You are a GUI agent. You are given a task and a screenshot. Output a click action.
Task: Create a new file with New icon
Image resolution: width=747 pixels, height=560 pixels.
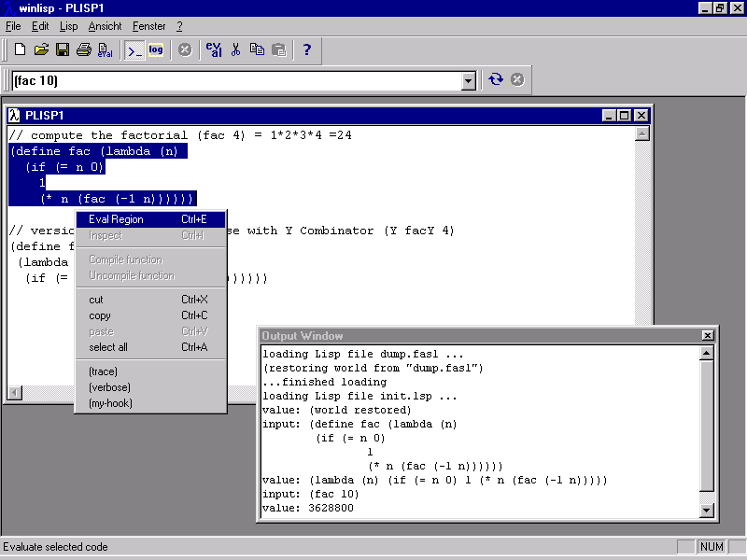coord(20,49)
